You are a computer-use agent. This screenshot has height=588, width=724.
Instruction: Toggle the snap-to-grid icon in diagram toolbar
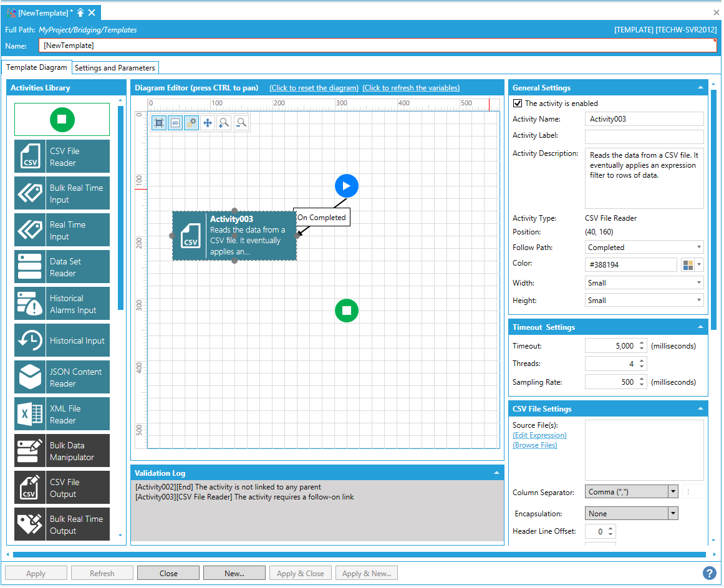tap(159, 123)
